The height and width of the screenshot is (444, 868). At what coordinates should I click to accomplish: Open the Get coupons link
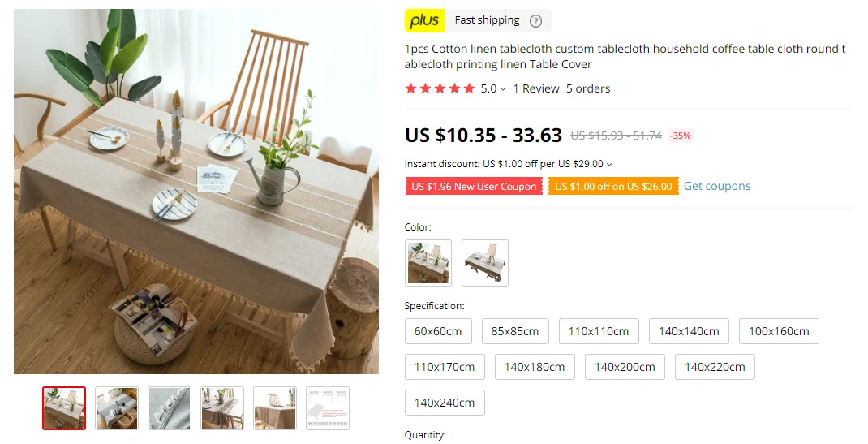(717, 186)
